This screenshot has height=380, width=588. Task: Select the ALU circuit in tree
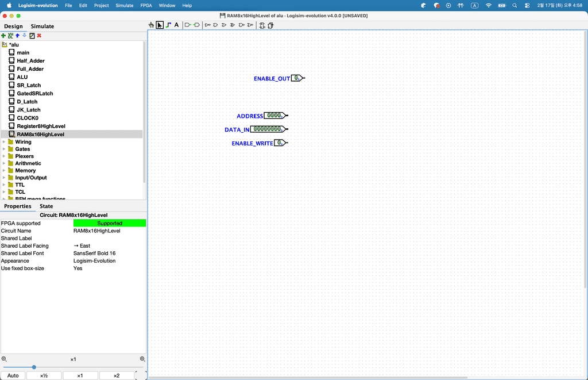click(22, 77)
